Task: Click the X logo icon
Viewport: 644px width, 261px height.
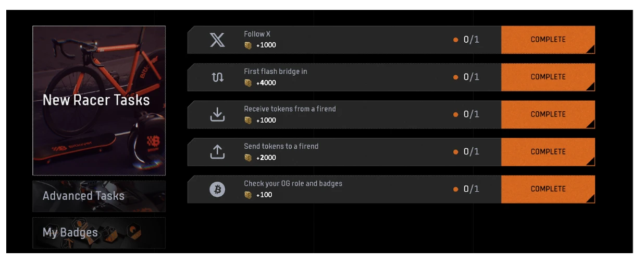Action: pyautogui.click(x=217, y=40)
